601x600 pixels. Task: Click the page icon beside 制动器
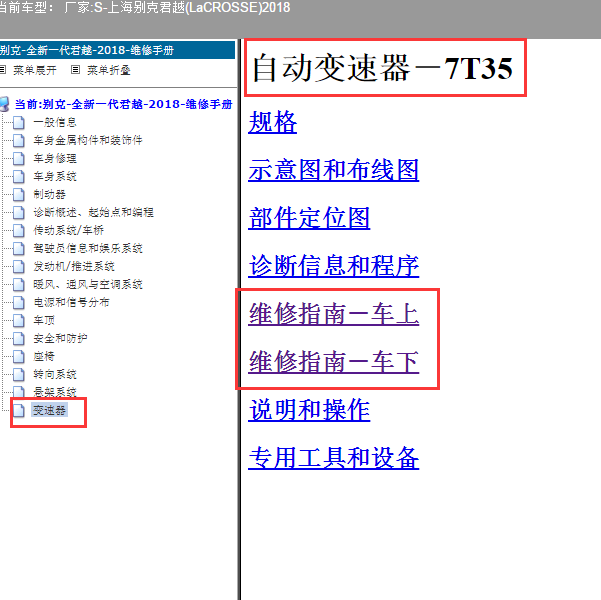(x=18, y=195)
